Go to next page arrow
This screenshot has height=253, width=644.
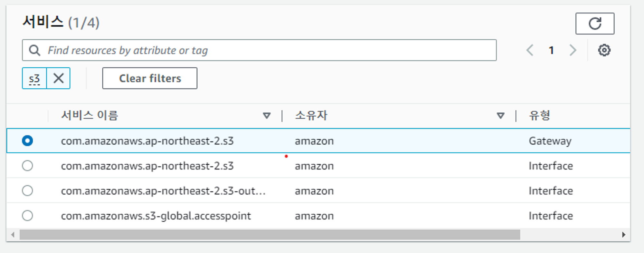click(x=573, y=50)
